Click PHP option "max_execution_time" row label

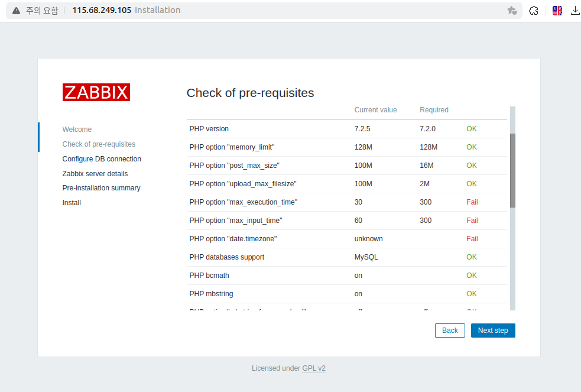tap(244, 202)
